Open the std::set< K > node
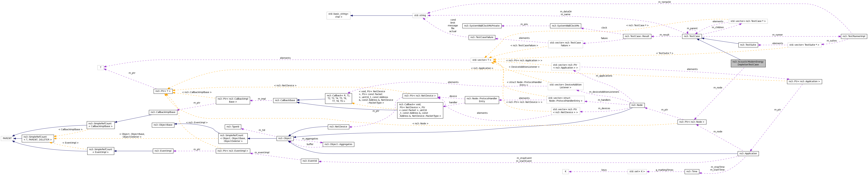The image size is (868, 175). click(637, 172)
